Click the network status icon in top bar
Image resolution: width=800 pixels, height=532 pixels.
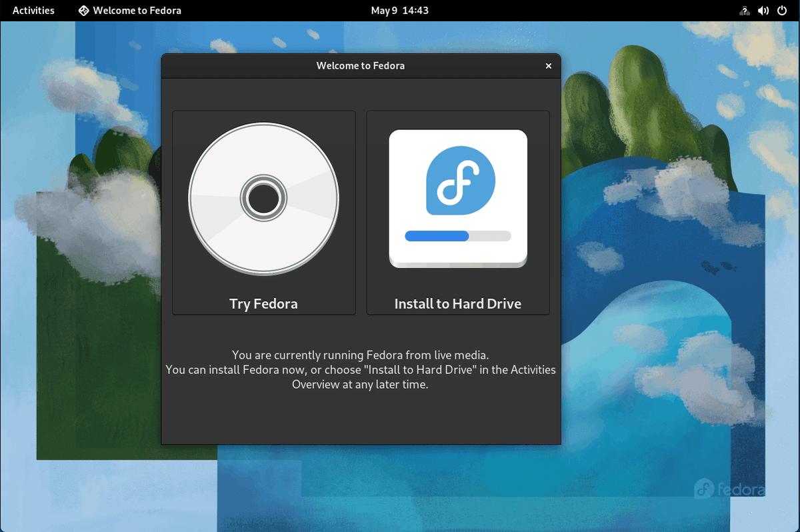[745, 11]
